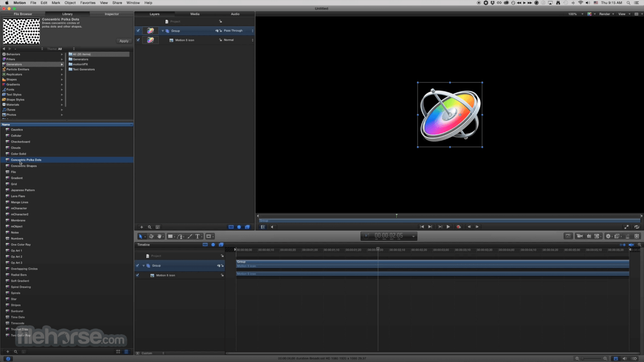Open Add Behavior gear menu
Image resolution: width=644 pixels, height=362 pixels.
coord(608,236)
